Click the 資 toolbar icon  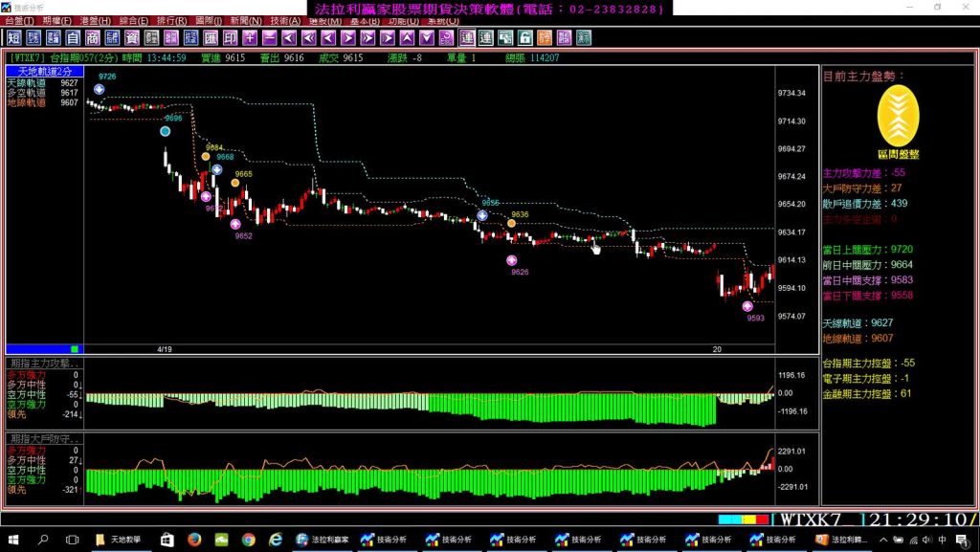[132, 38]
